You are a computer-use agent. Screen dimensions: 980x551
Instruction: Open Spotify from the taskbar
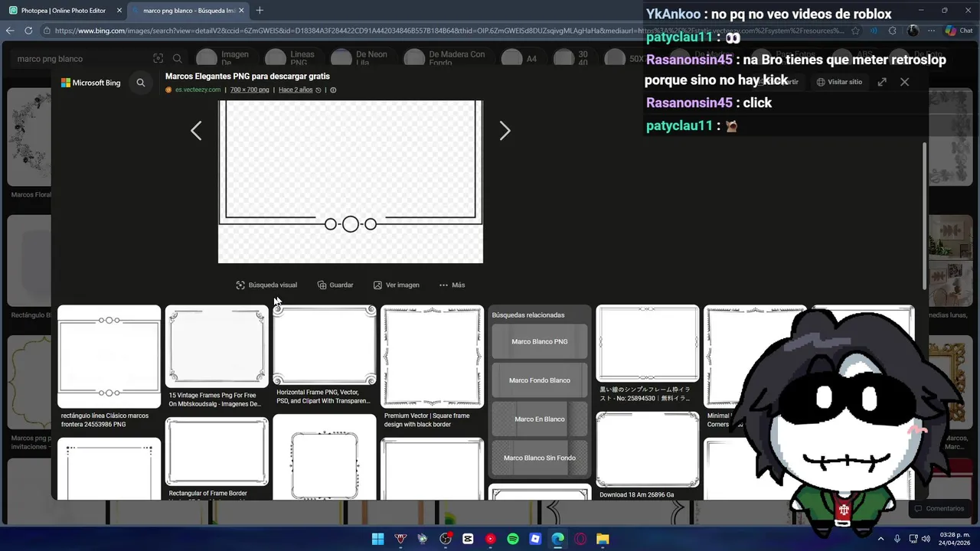click(513, 539)
